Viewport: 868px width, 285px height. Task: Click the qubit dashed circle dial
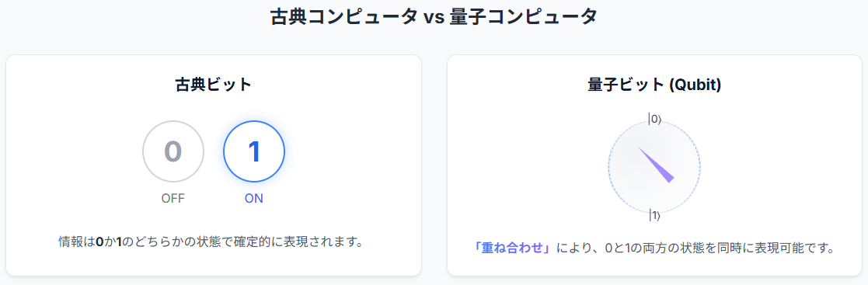pos(654,166)
